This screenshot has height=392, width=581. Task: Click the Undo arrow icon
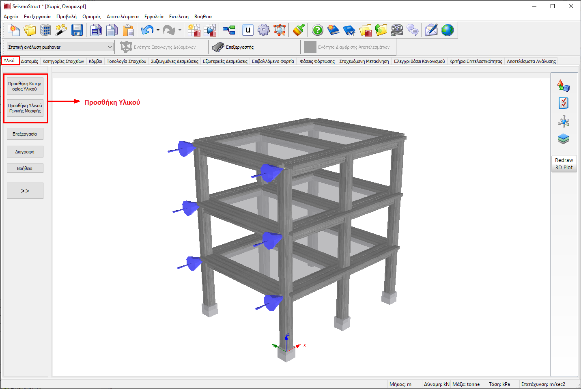147,30
